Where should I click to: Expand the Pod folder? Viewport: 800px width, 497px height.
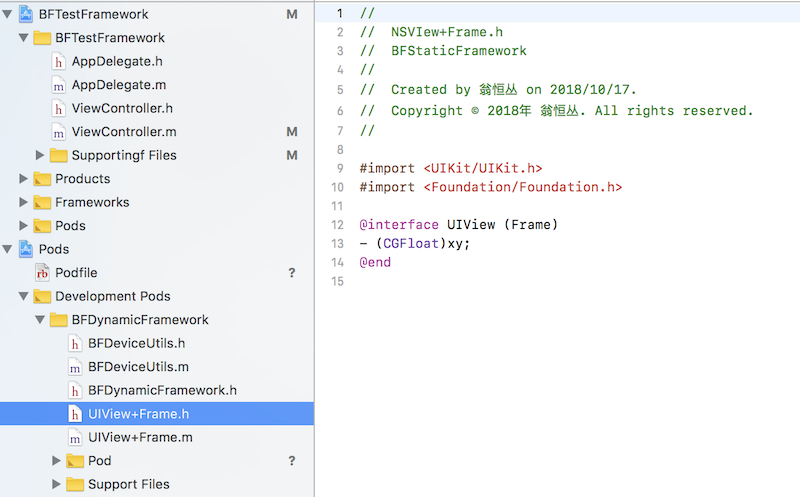56,461
